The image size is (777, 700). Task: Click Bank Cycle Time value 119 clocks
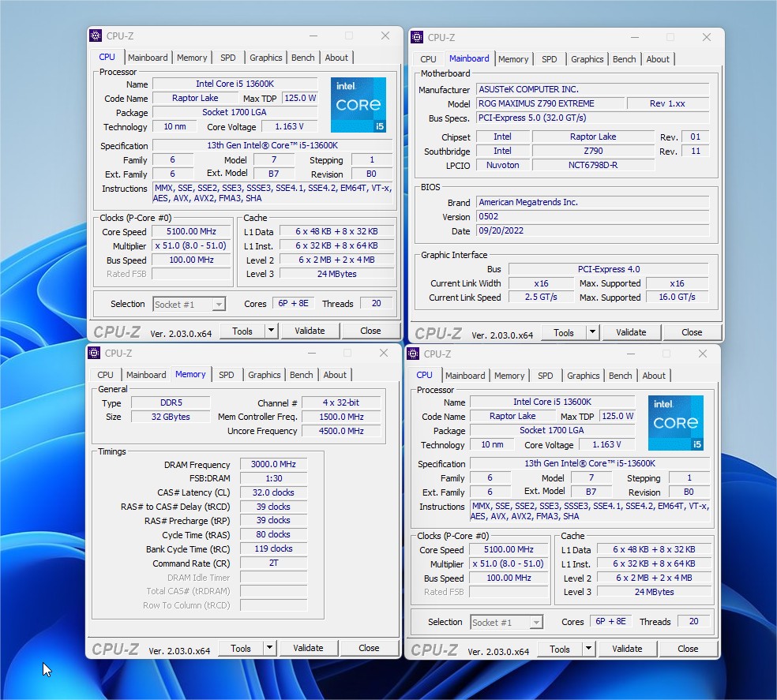click(273, 549)
